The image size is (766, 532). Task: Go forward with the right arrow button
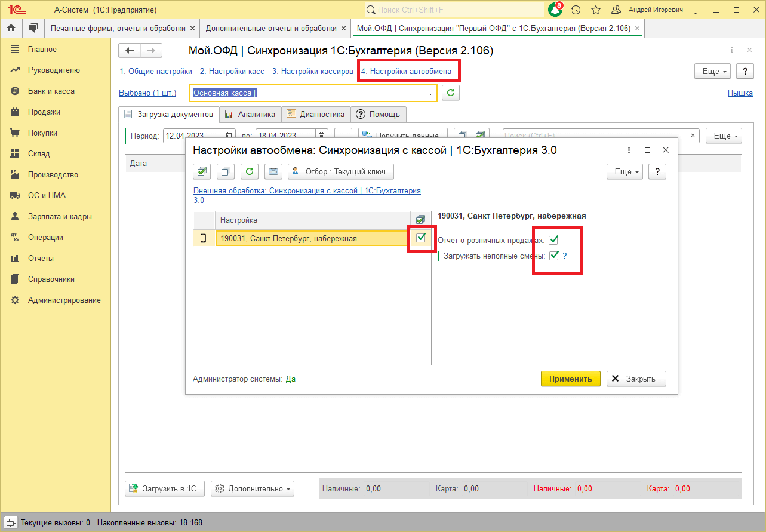point(151,51)
